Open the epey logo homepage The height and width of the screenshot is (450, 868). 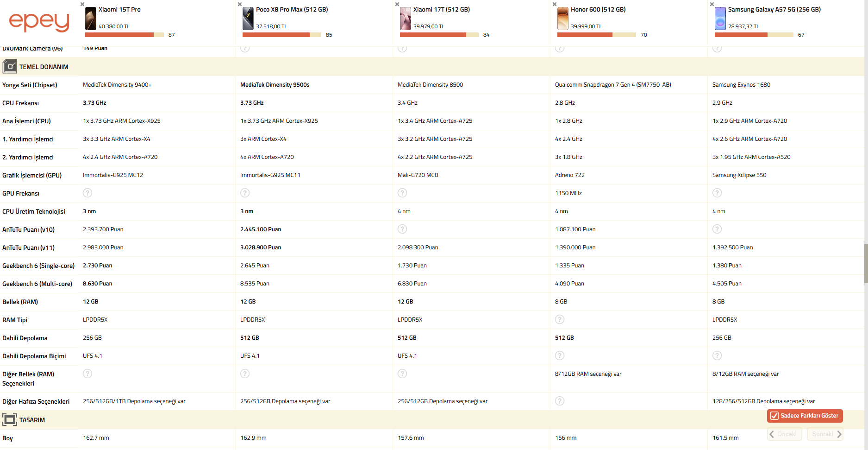pos(39,22)
